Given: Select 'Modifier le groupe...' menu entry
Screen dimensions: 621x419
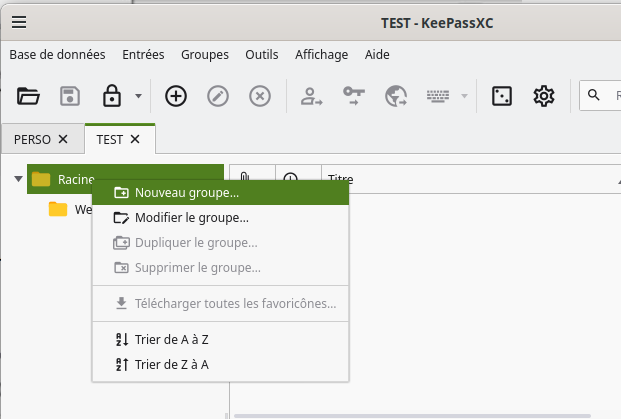Looking at the screenshot, I should 191,217.
